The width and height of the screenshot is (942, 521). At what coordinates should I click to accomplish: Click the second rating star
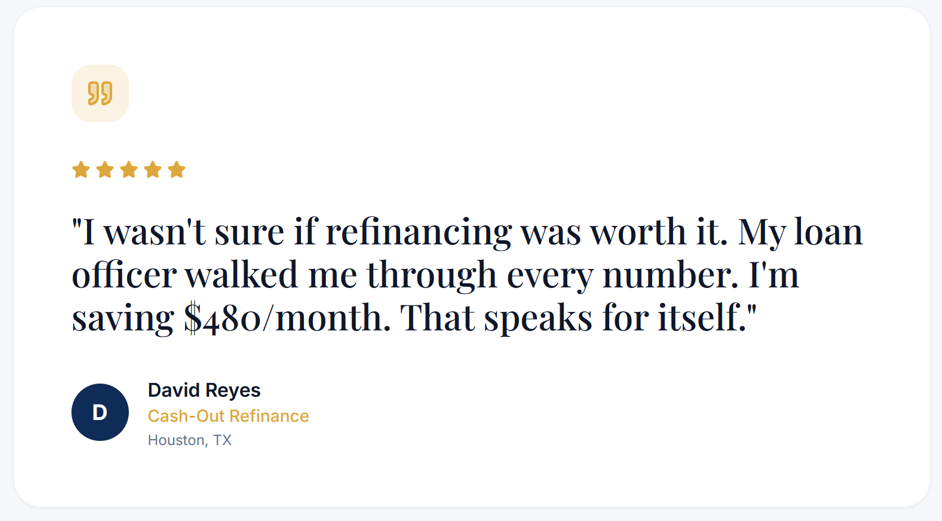point(105,170)
